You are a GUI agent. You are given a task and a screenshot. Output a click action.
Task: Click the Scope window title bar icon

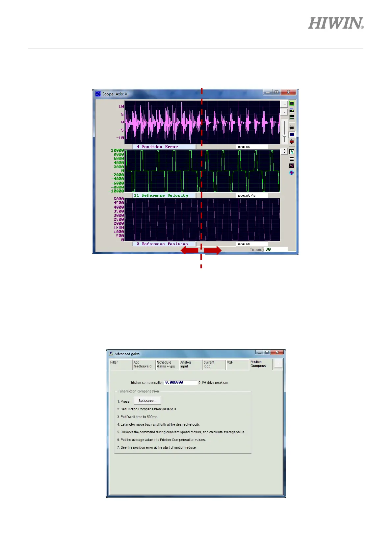coord(98,94)
